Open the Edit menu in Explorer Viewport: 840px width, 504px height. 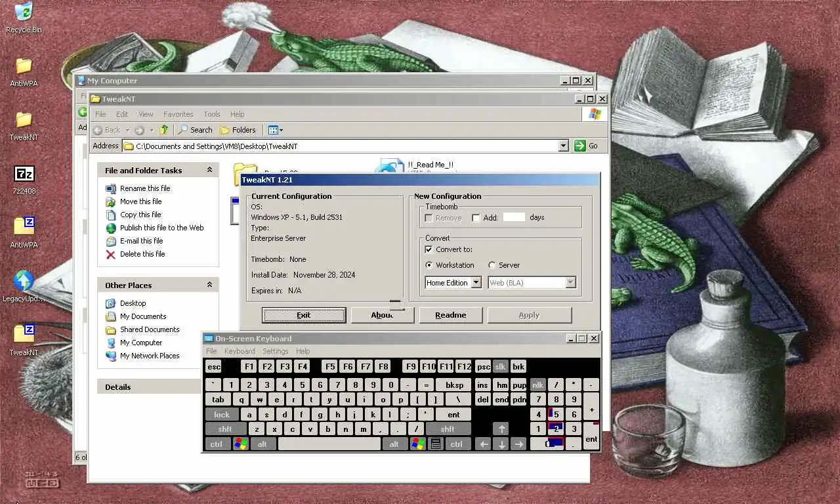(x=122, y=114)
